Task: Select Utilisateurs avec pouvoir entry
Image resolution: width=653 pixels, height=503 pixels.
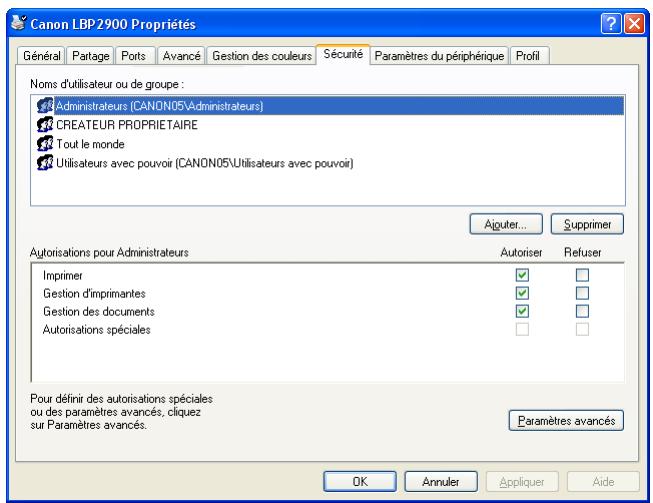Action: (x=328, y=163)
